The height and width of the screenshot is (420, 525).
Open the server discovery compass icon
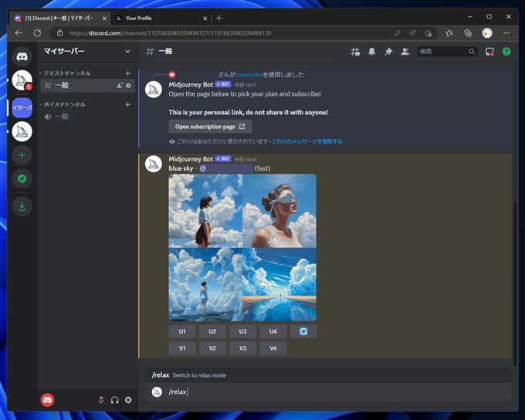(22, 179)
